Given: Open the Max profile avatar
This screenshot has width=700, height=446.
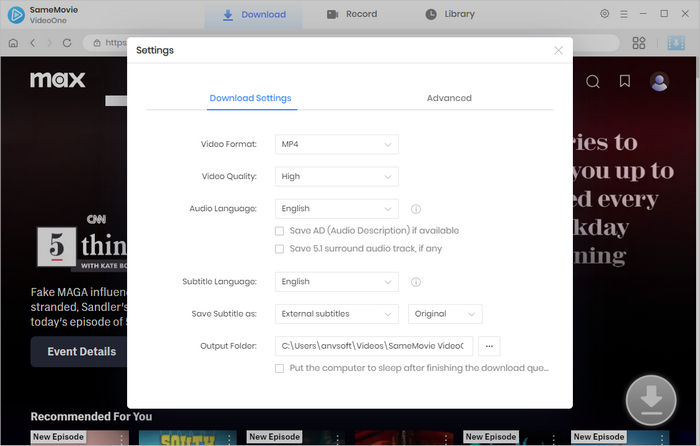Looking at the screenshot, I should (x=659, y=82).
